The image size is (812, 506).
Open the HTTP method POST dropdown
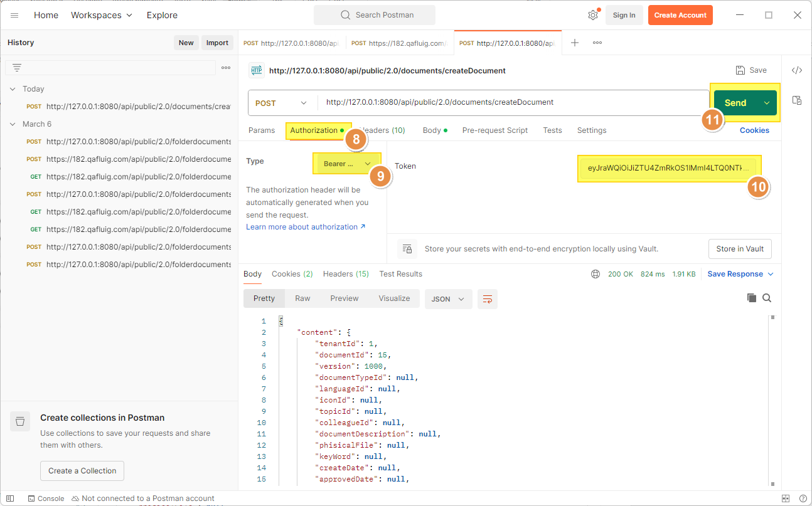point(281,103)
